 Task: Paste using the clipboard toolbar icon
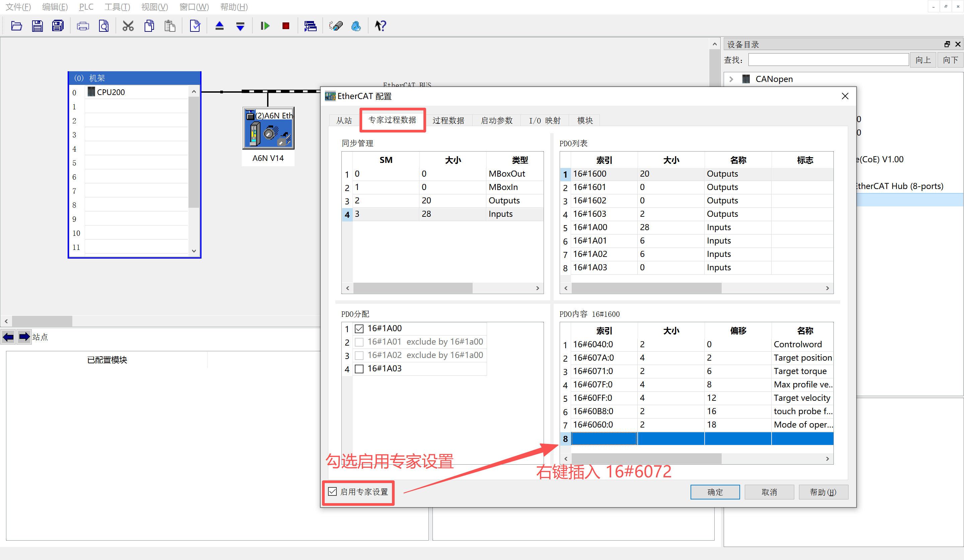[x=170, y=26]
